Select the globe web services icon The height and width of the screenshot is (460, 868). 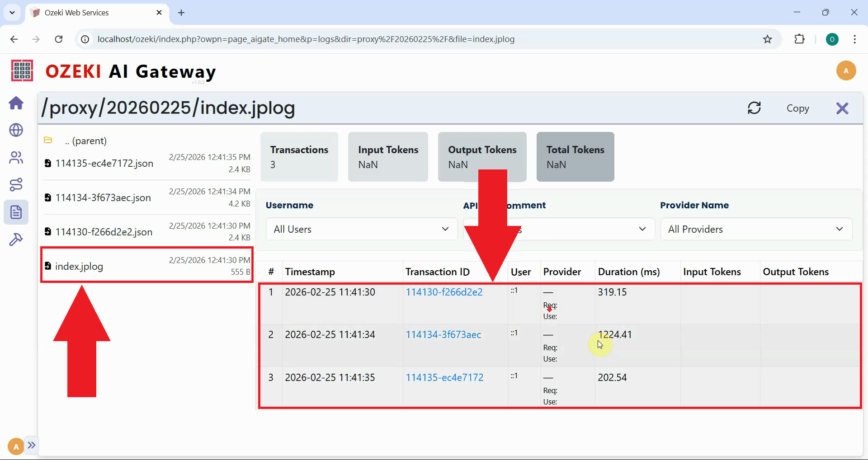point(16,131)
